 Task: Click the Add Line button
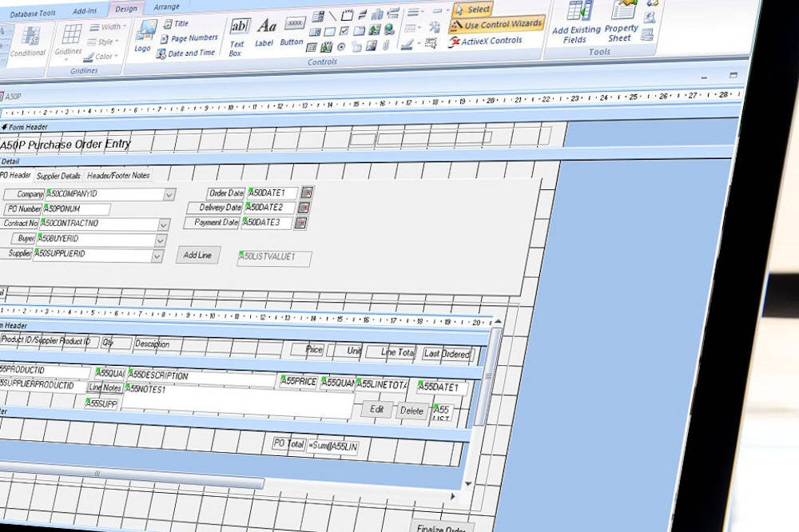(197, 255)
